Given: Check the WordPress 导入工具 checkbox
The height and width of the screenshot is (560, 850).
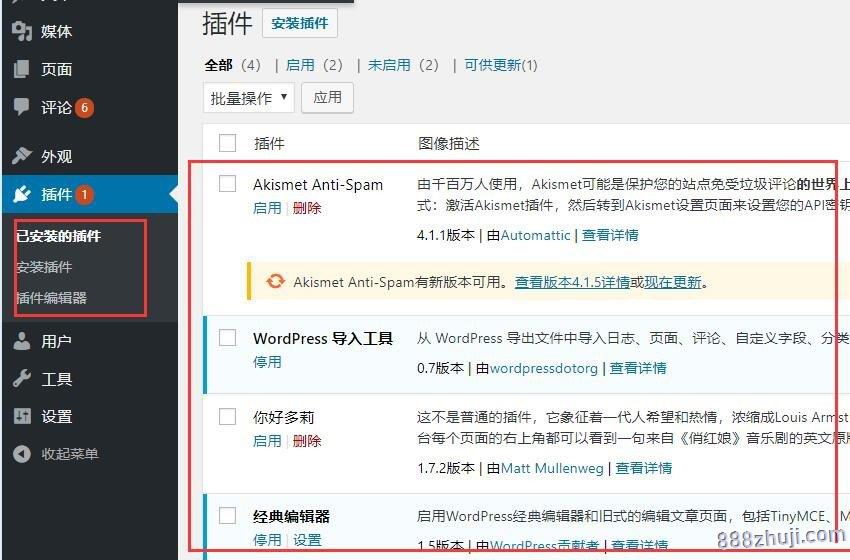Looking at the screenshot, I should click(x=228, y=337).
